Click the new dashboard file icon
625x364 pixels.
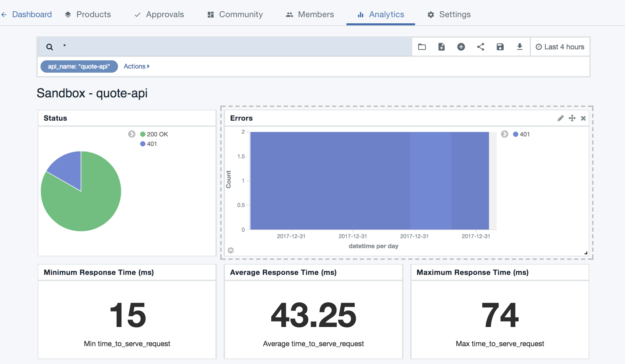pyautogui.click(x=441, y=47)
